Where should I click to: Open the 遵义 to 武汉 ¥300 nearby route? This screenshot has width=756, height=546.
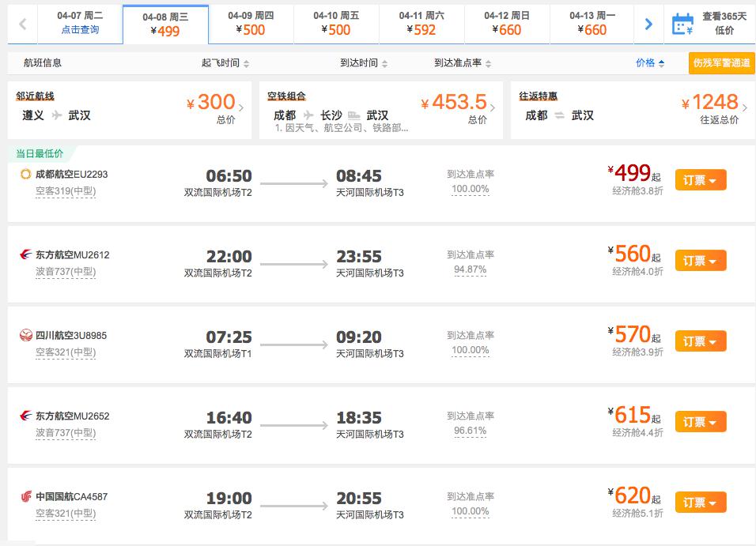coord(130,111)
